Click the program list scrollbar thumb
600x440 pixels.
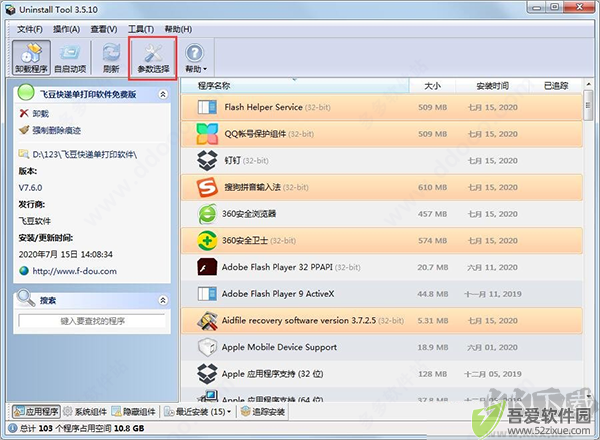pyautogui.click(x=588, y=105)
